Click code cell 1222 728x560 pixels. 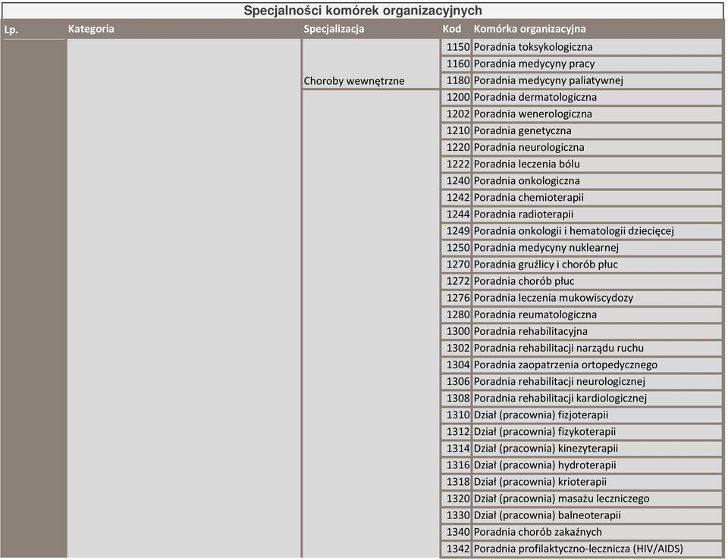456,164
